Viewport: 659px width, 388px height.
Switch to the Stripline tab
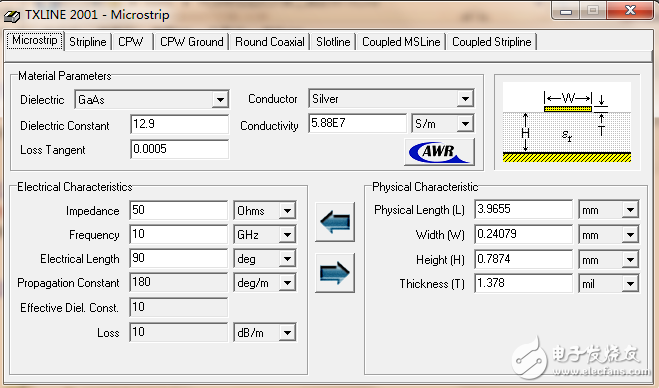tap(88, 42)
